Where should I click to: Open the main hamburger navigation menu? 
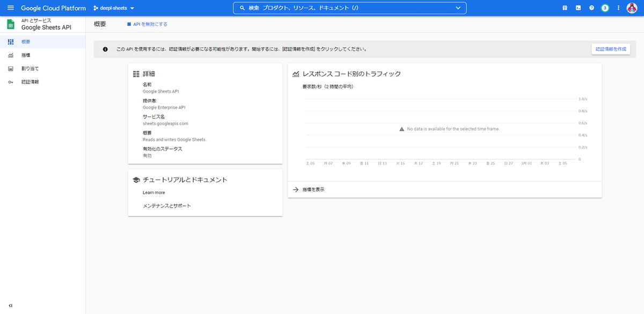tap(11, 8)
